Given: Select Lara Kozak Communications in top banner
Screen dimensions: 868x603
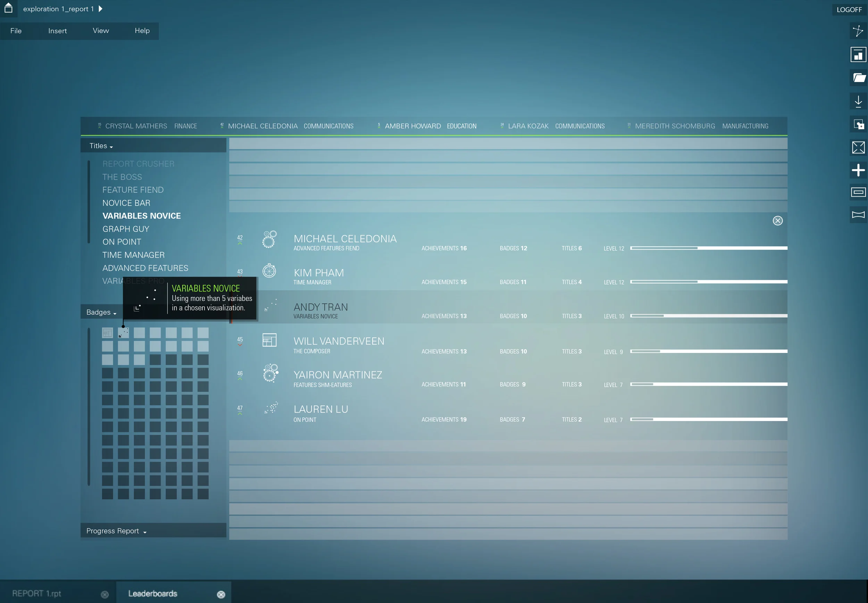Looking at the screenshot, I should [x=552, y=126].
